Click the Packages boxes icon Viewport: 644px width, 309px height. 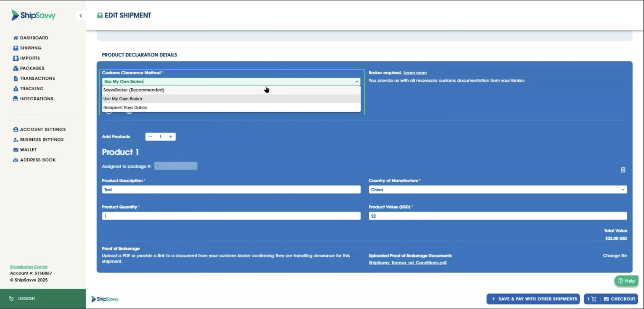[x=16, y=68]
